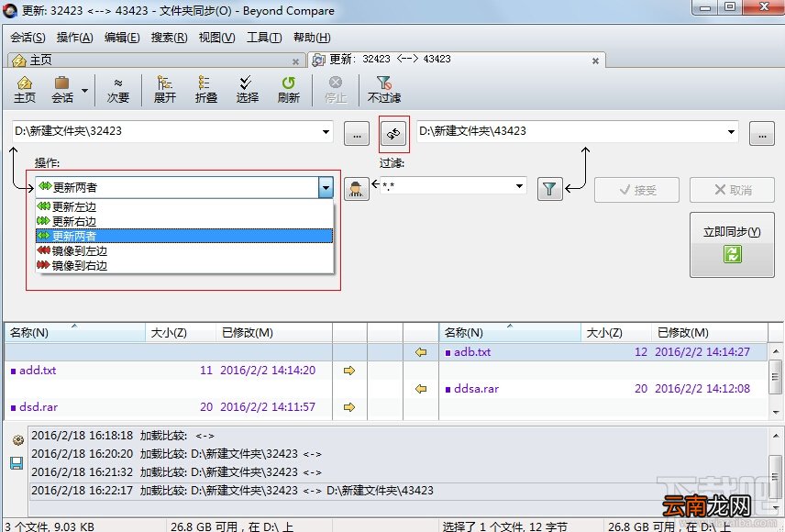Click the copy-left arrow for adb.txt
This screenshot has height=532, width=785.
coord(421,352)
